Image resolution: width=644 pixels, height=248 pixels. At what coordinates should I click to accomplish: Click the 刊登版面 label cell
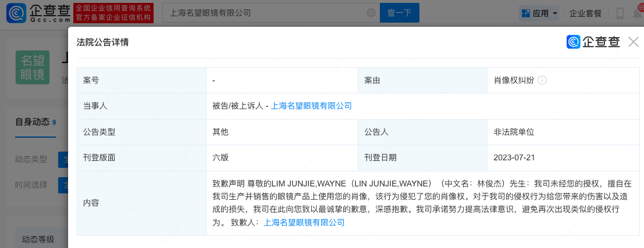pyautogui.click(x=142, y=158)
